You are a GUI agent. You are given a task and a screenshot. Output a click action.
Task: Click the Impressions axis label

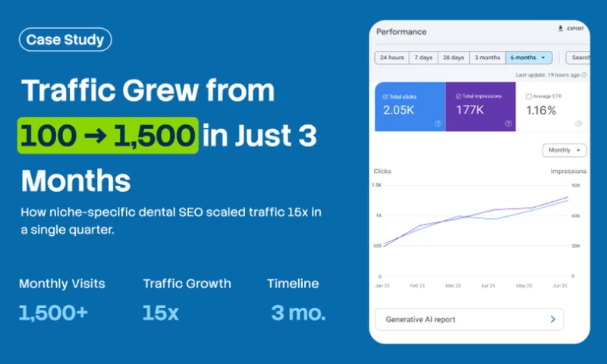point(568,171)
